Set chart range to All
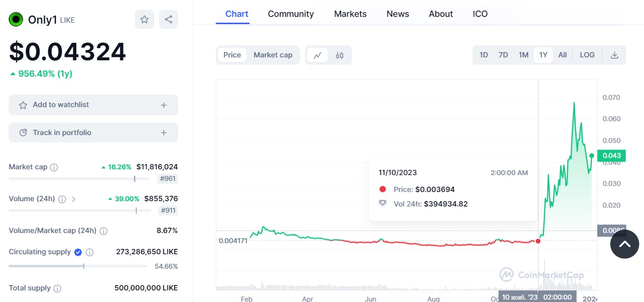Image resolution: width=644 pixels, height=302 pixels. (563, 55)
